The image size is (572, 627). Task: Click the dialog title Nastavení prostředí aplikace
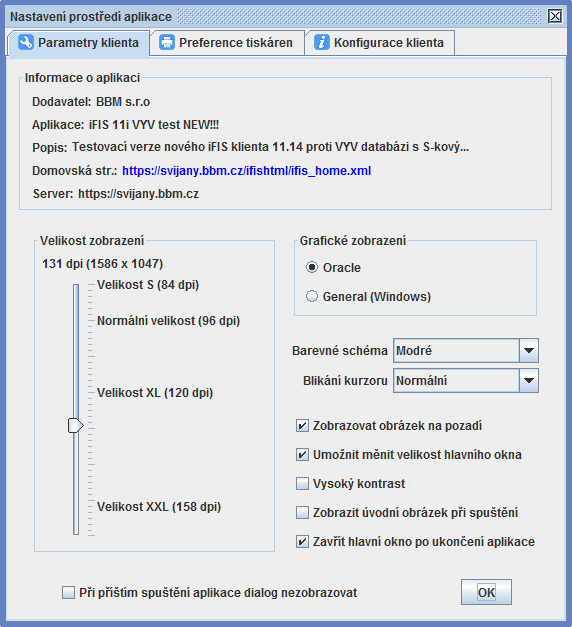tap(91, 17)
